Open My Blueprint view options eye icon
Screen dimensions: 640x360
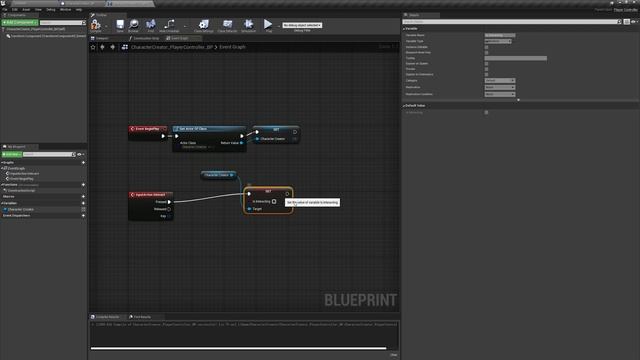point(80,154)
